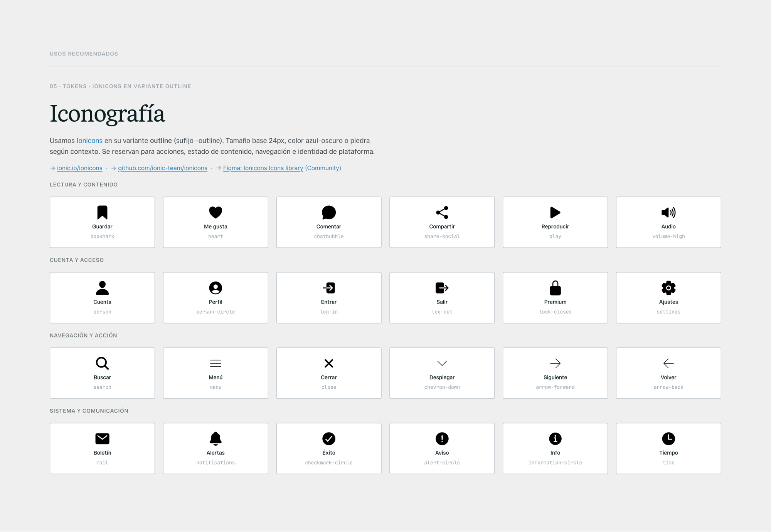Open the Ionicons link in the paragraph
Image resolution: width=771 pixels, height=532 pixels.
point(89,141)
